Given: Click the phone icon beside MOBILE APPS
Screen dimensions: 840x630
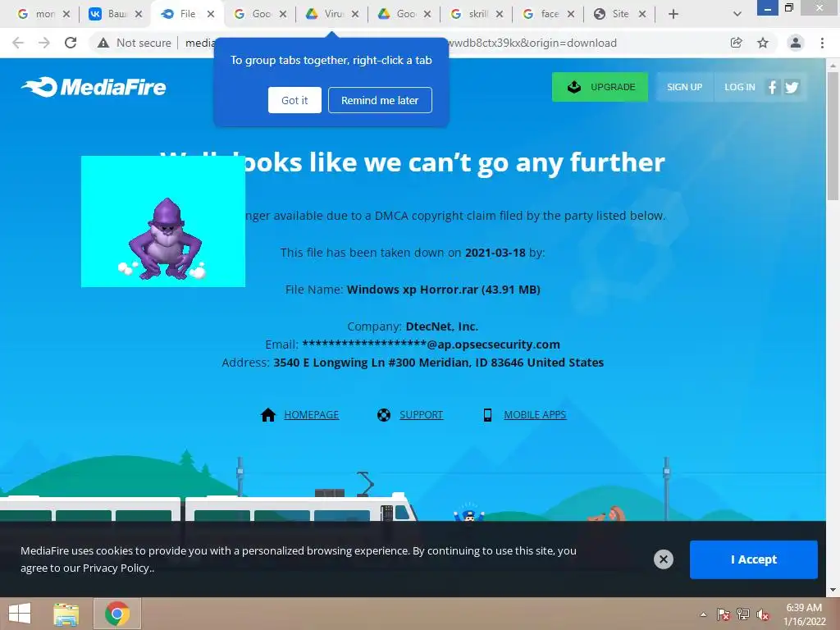Looking at the screenshot, I should [487, 414].
